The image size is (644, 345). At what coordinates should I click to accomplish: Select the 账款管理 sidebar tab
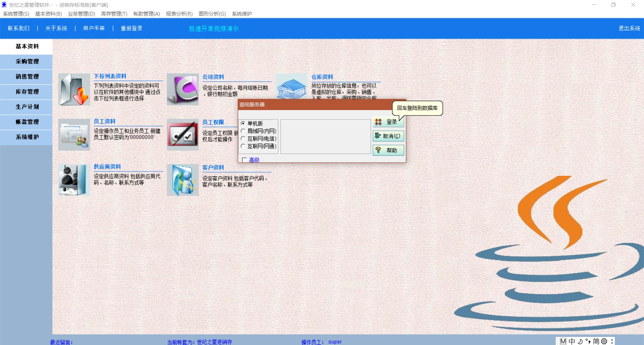pos(26,122)
